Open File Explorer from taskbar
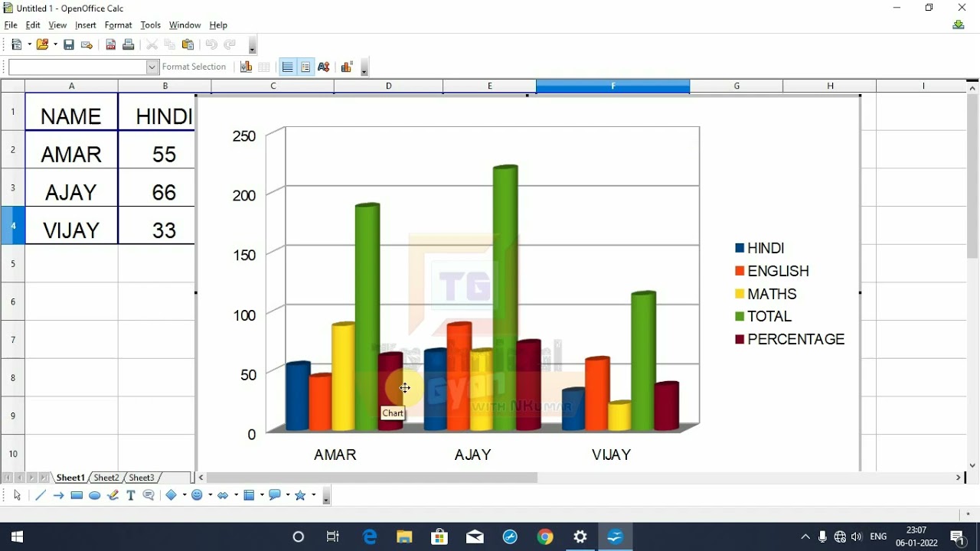Screen dimensions: 980x551 coord(404,537)
